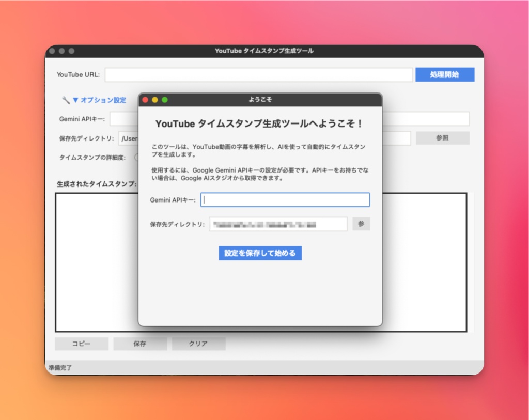Viewport: 529px width, 420px height.
Task: Click the 設定を保存して始める button
Action: click(x=260, y=253)
